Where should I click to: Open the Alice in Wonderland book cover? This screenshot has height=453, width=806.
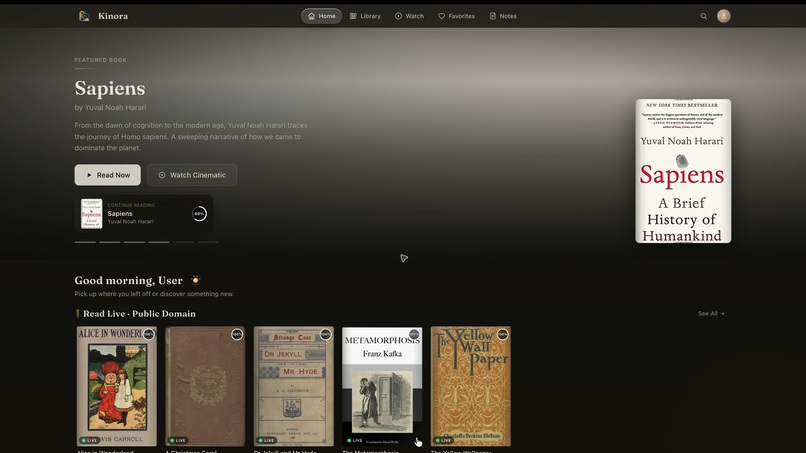coord(117,386)
